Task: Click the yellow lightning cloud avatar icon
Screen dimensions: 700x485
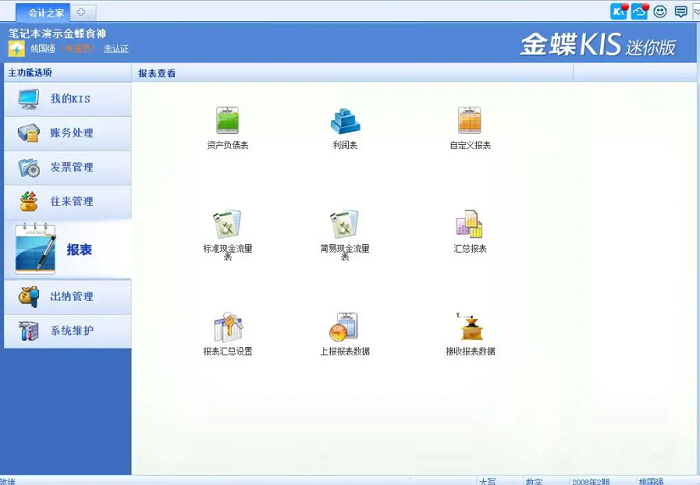Action: (16, 49)
